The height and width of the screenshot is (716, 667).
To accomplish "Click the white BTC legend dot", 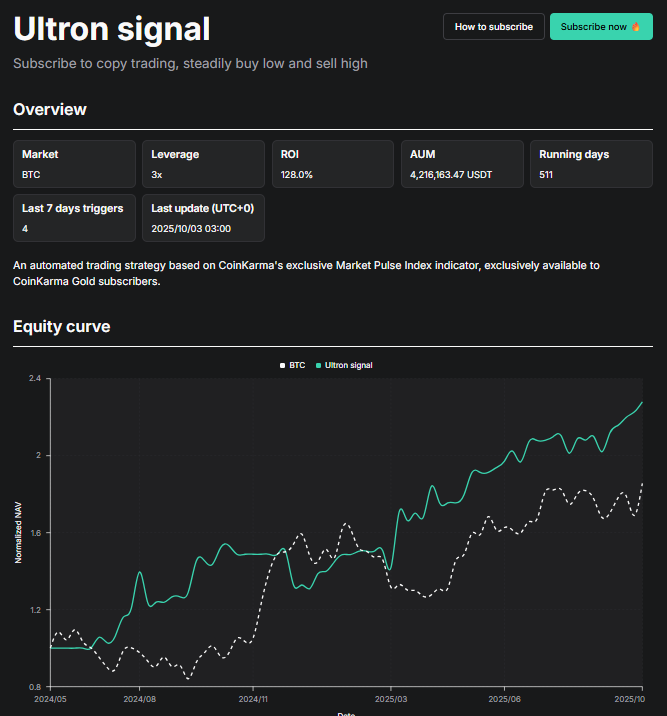I will 283,366.
